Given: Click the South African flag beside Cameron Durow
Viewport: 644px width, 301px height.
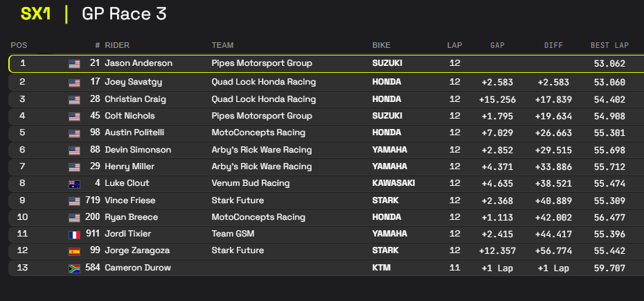Looking at the screenshot, I should point(74,268).
